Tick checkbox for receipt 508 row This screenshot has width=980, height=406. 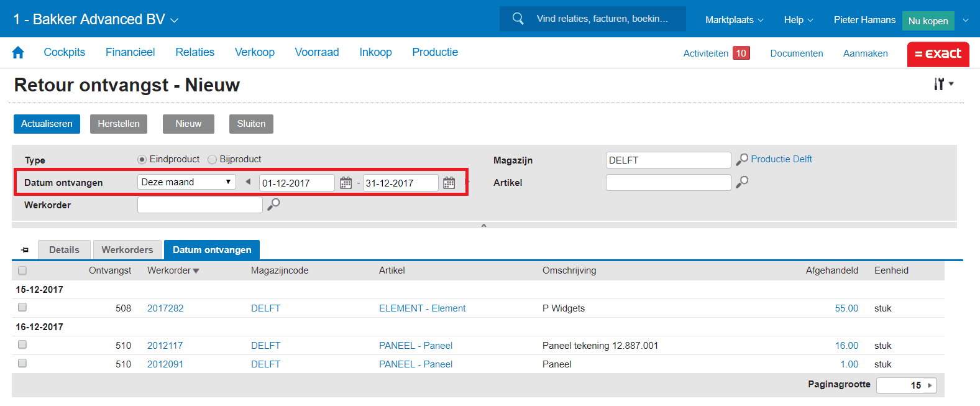coord(22,307)
